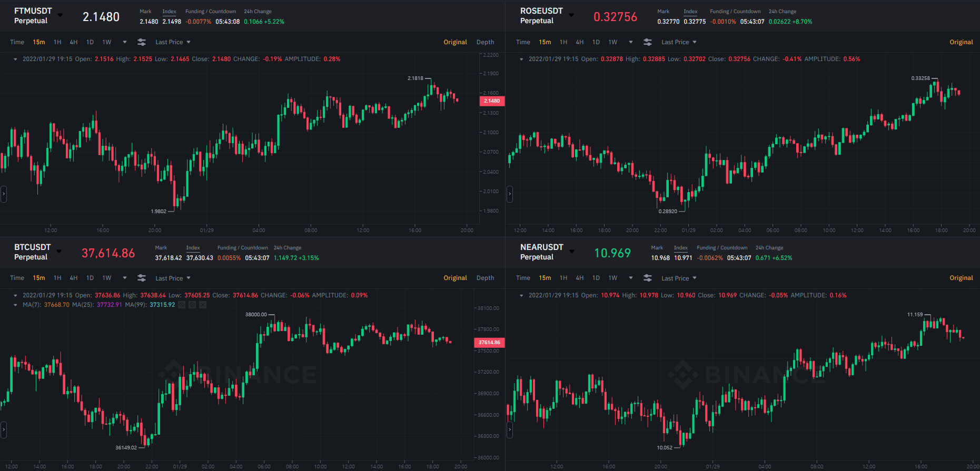Expand the side panel arrow on NEARUSDT chart
Image resolution: width=980 pixels, height=471 pixels.
tap(509, 430)
